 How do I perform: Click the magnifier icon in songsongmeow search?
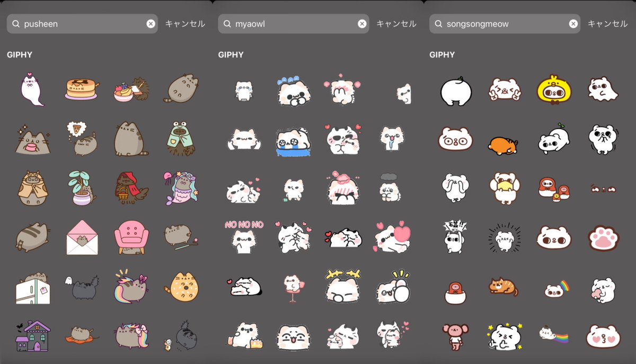click(438, 24)
